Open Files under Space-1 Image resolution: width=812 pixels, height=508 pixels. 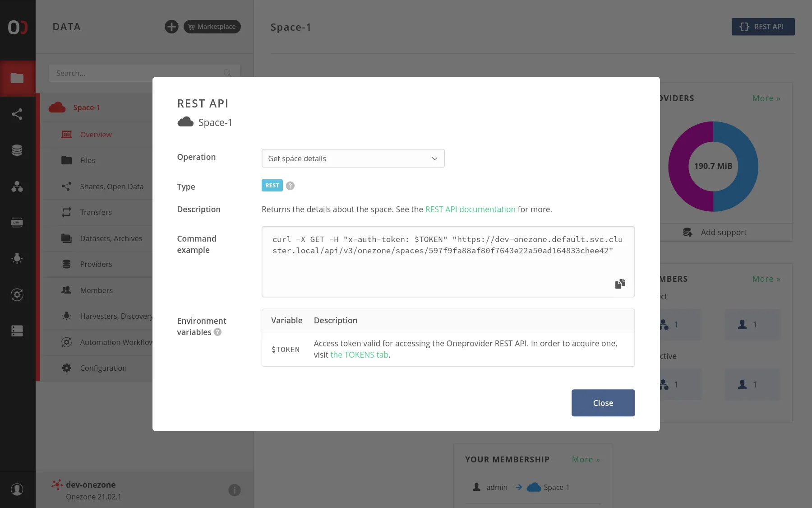point(88,160)
